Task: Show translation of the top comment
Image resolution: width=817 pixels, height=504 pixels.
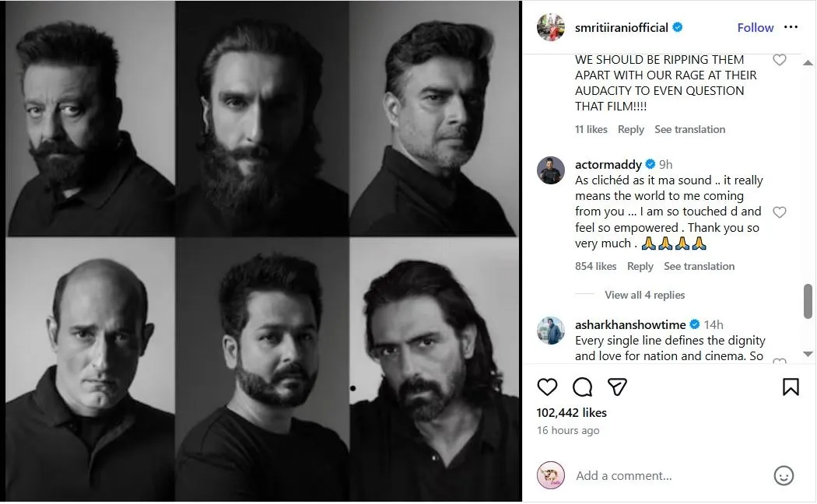Action: pos(689,129)
